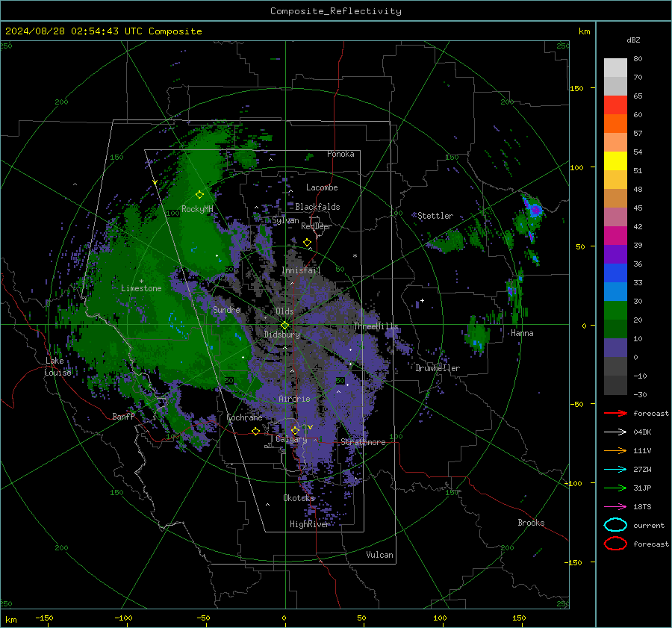Click the intense purple storm cell northeast of Hanna
The height and width of the screenshot is (628, 672).
[535, 209]
